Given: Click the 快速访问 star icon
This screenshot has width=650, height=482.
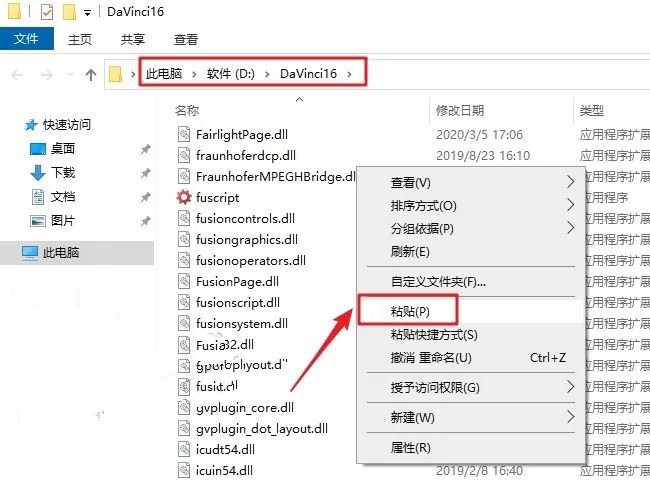Looking at the screenshot, I should (31, 125).
